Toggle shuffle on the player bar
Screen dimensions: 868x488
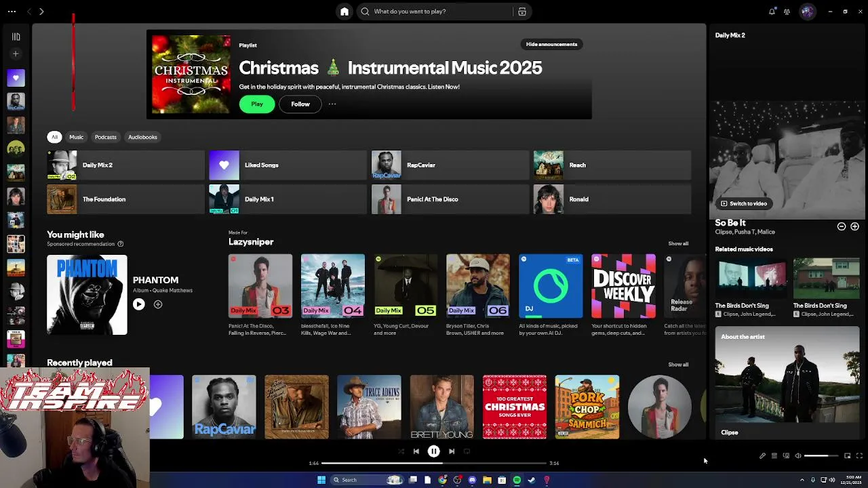click(x=401, y=451)
